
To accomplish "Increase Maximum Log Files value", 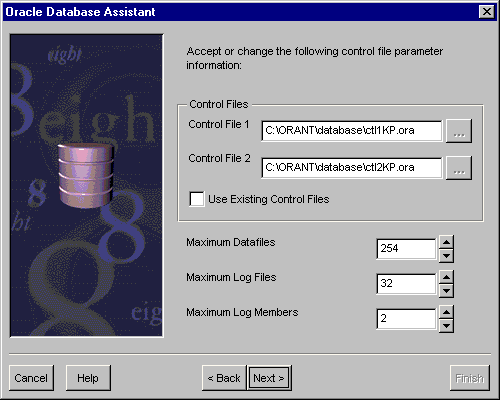I will [x=446, y=277].
